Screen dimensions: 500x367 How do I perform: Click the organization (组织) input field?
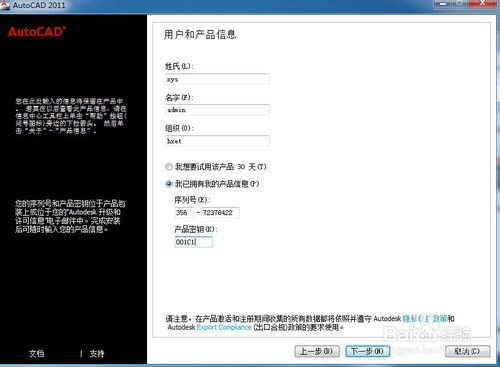pyautogui.click(x=217, y=141)
